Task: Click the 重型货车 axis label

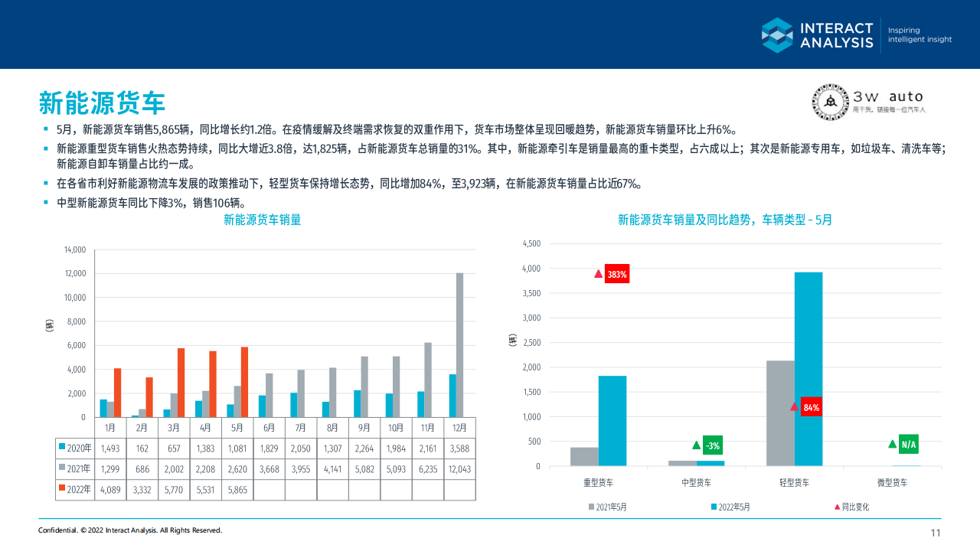Action: tap(598, 483)
